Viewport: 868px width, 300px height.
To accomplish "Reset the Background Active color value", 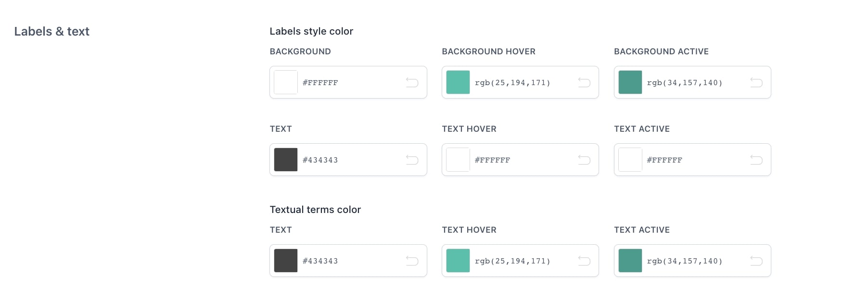I will coord(756,83).
